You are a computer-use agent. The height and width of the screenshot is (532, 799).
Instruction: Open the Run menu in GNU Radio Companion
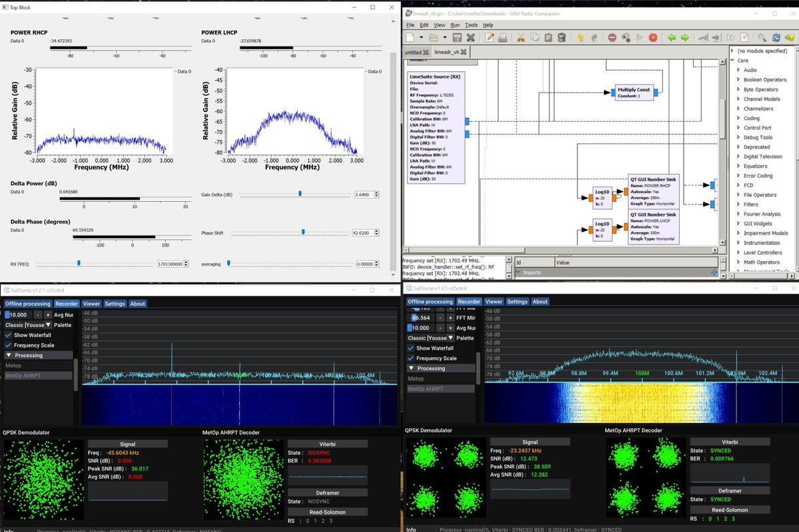point(455,25)
